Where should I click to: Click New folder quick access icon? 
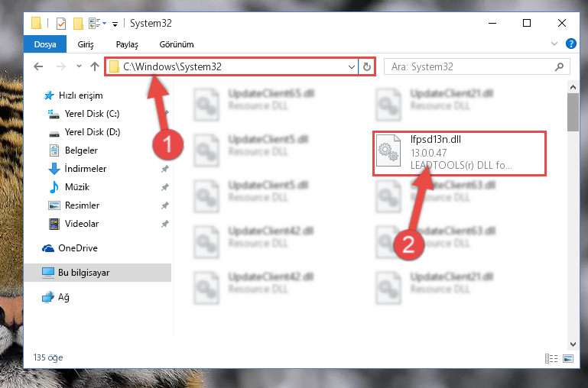coord(78,23)
